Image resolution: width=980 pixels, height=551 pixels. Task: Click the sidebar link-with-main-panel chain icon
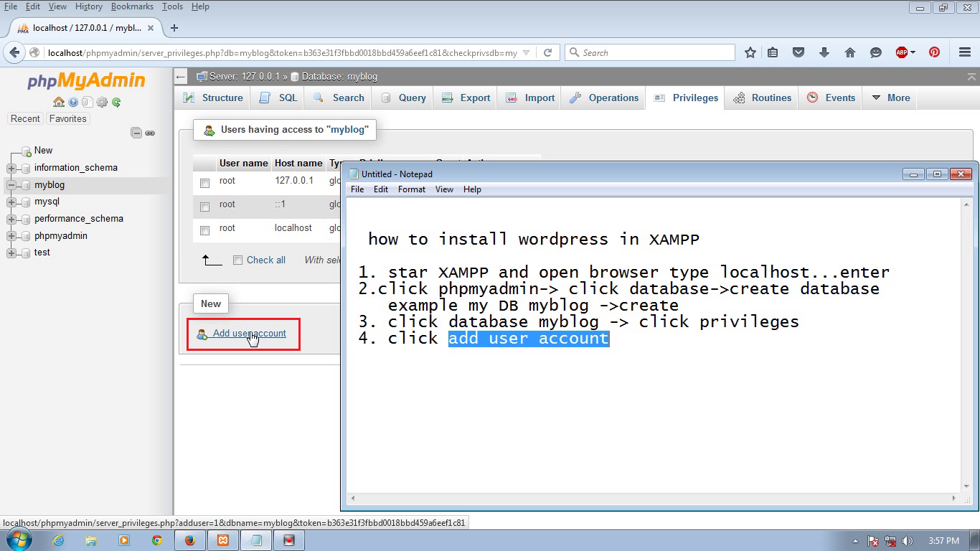150,133
